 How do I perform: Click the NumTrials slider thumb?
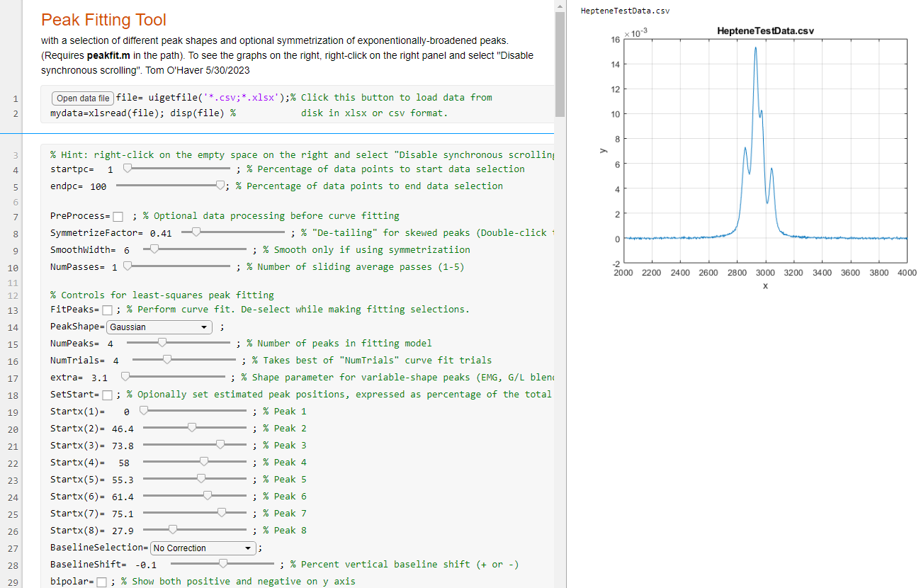click(x=167, y=359)
